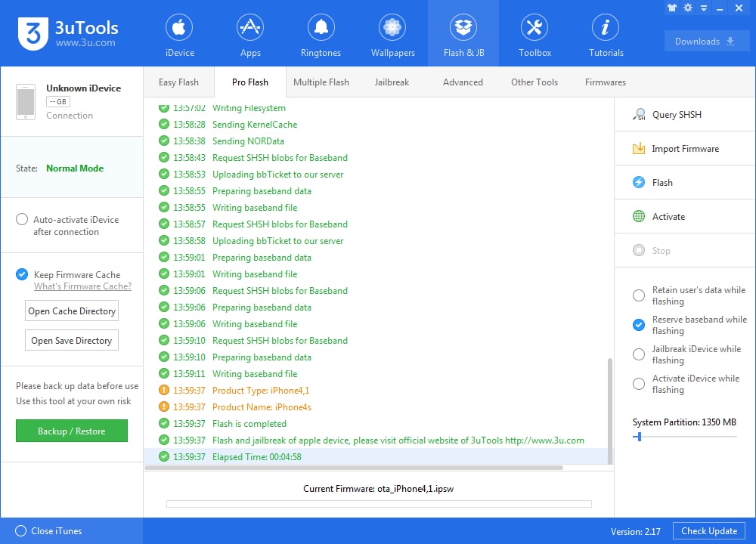This screenshot has width=756, height=544.
Task: Click the Check Update button
Action: [x=709, y=530]
